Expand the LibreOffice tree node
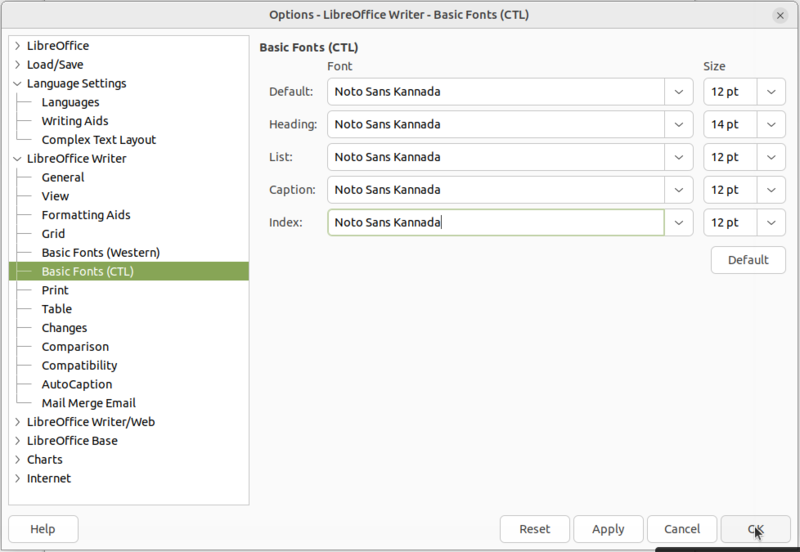 tap(17, 46)
